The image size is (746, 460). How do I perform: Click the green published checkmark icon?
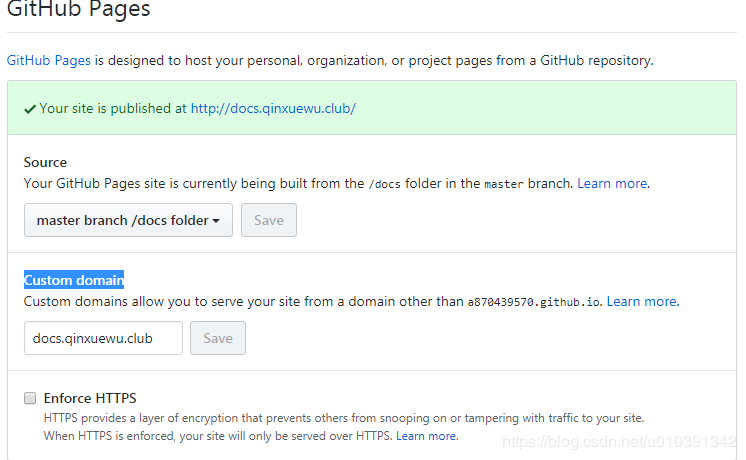[30, 108]
